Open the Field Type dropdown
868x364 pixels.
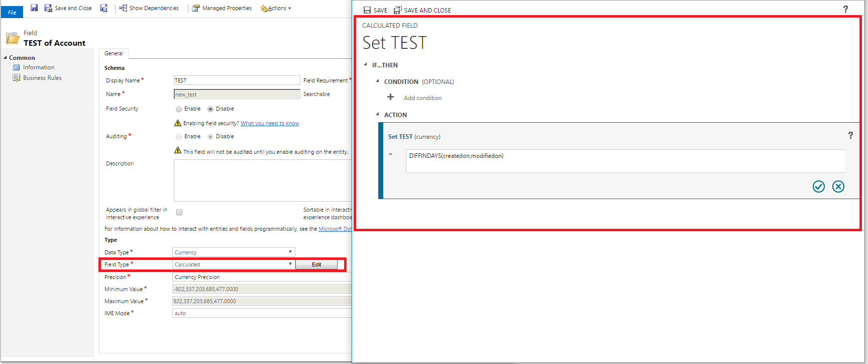coord(234,264)
